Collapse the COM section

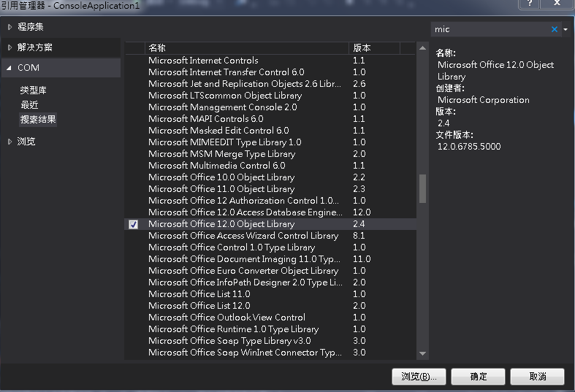click(9, 68)
